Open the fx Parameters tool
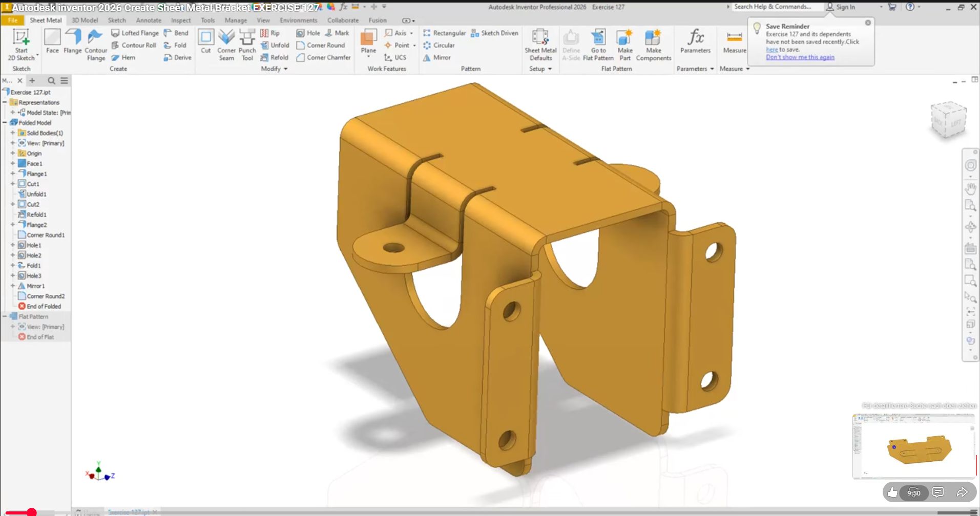 click(x=695, y=41)
